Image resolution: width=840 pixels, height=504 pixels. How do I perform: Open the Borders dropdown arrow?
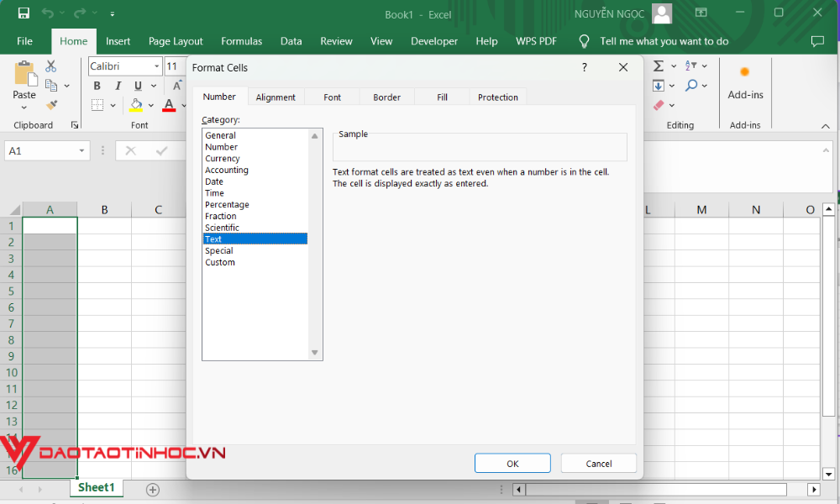click(113, 106)
